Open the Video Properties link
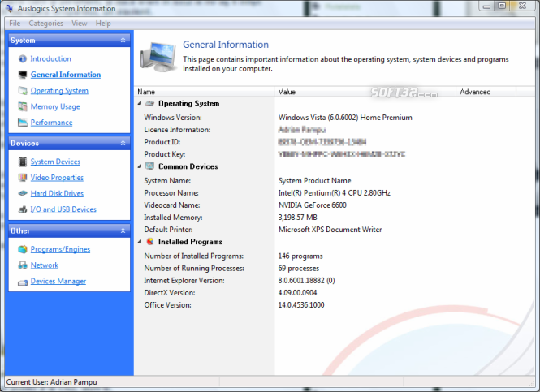The width and height of the screenshot is (540, 392). (x=57, y=178)
